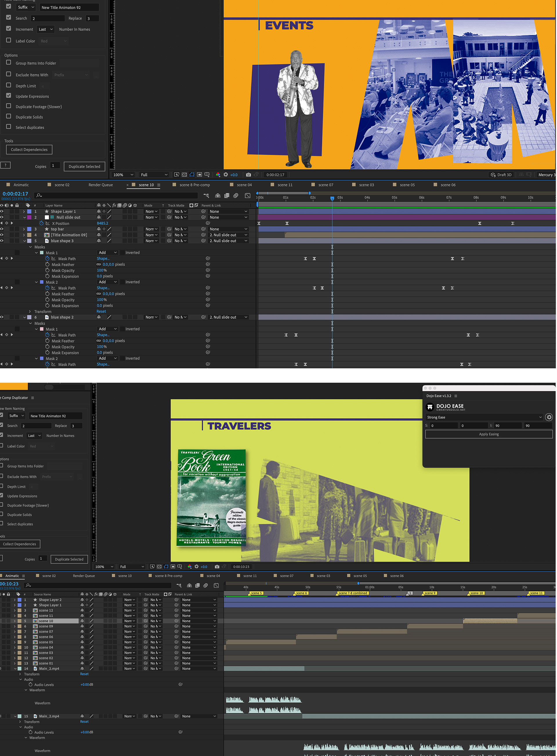
Task: Toggle Draft 3D button
Action: [x=501, y=175]
